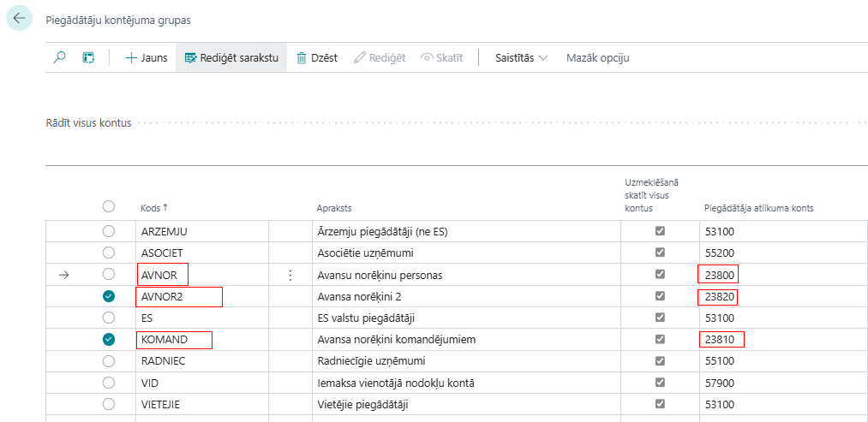Click the Piegādātāju kontējuma grupas page title

pyautogui.click(x=117, y=21)
